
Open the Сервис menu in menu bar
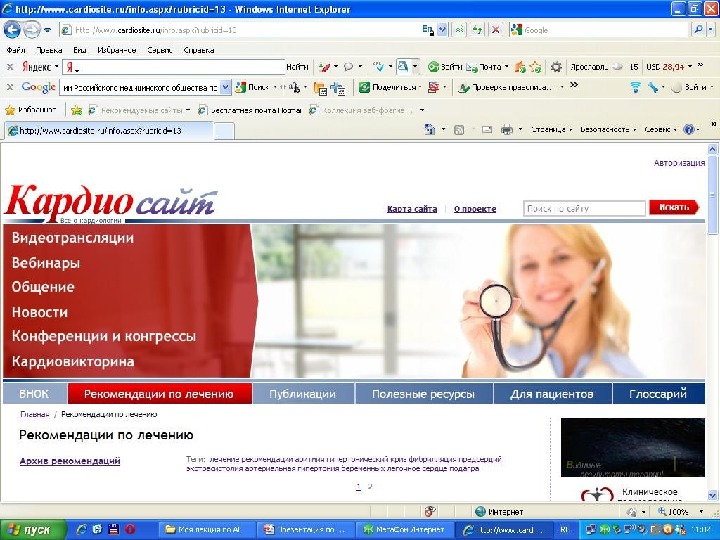point(159,50)
